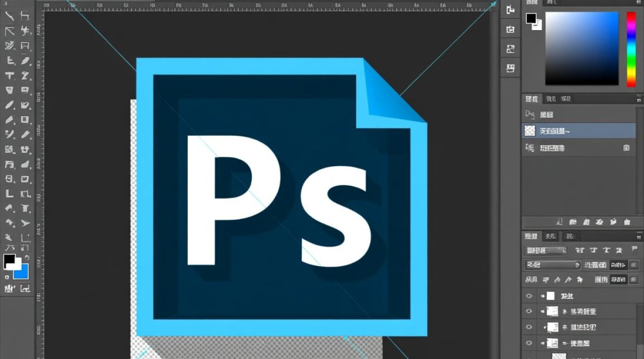The width and height of the screenshot is (644, 359).
Task: Click the rainbow hue slider in Color panel
Action: pyautogui.click(x=632, y=49)
